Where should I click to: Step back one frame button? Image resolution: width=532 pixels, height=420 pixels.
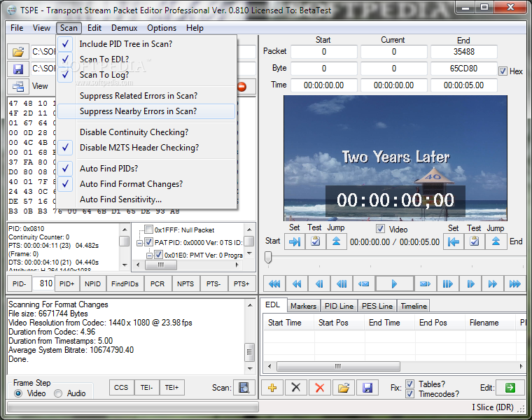[x=319, y=283]
